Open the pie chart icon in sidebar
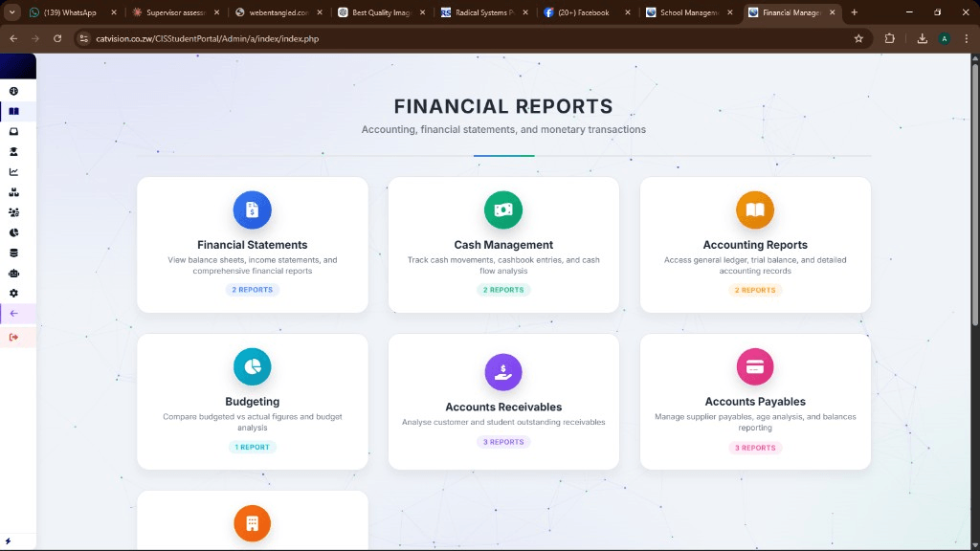This screenshot has width=980, height=551. click(13, 232)
